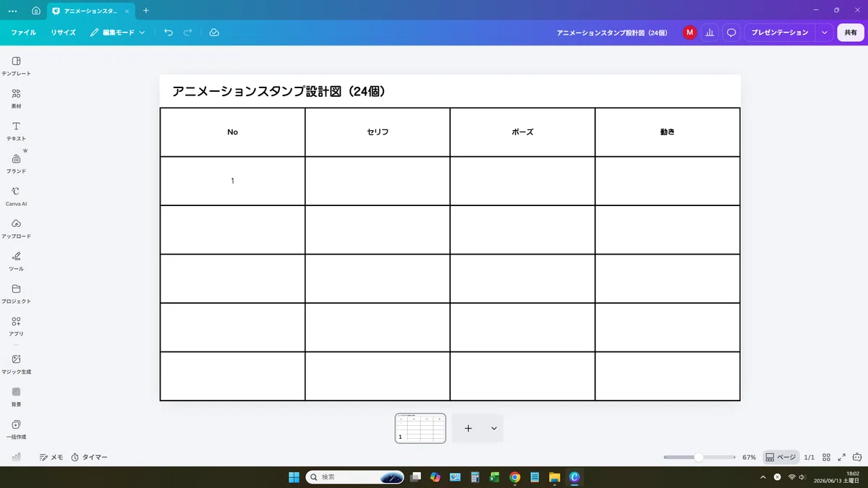Select the テキスト tool in sidebar
868x488 pixels.
[x=16, y=131]
